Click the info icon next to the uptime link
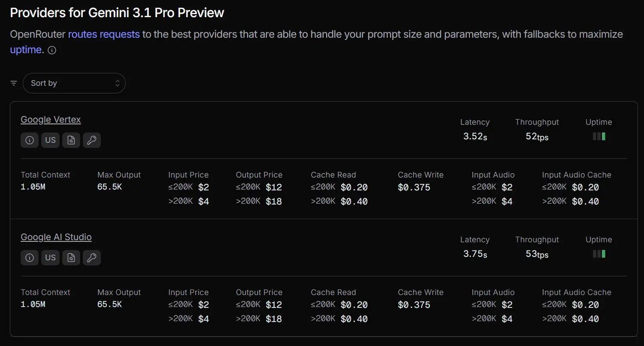 tap(52, 50)
